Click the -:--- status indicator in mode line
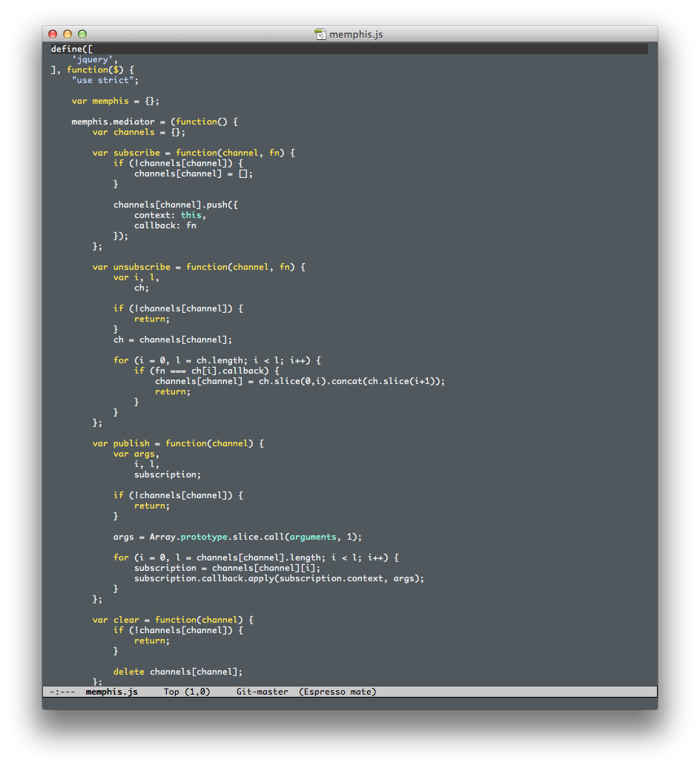 [x=63, y=692]
